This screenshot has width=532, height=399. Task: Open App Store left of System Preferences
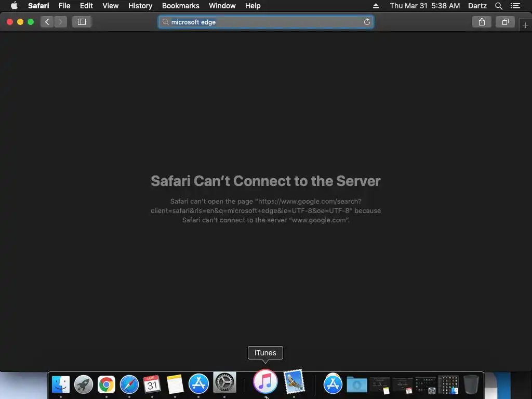click(198, 384)
